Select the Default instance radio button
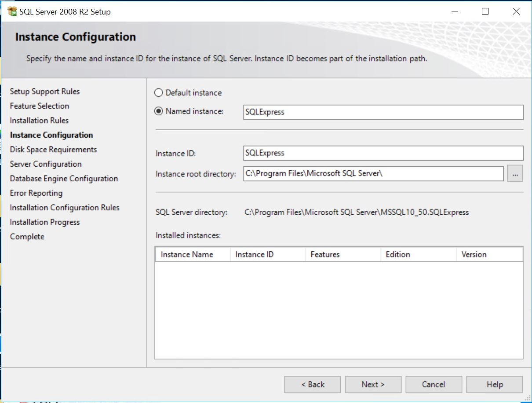The image size is (532, 403). point(159,93)
